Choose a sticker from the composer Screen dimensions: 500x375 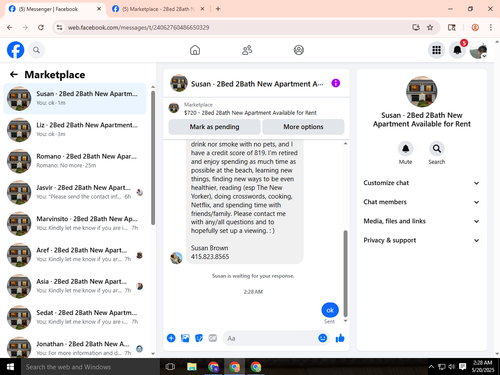(x=199, y=338)
